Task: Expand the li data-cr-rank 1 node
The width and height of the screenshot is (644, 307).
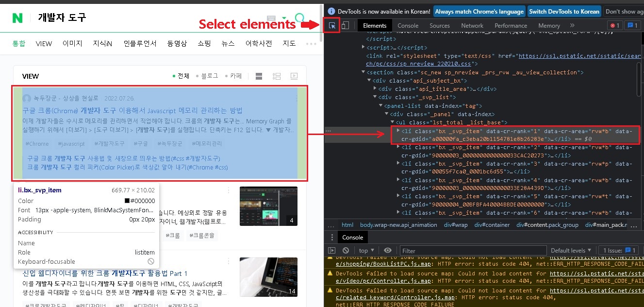Action: 398,131
